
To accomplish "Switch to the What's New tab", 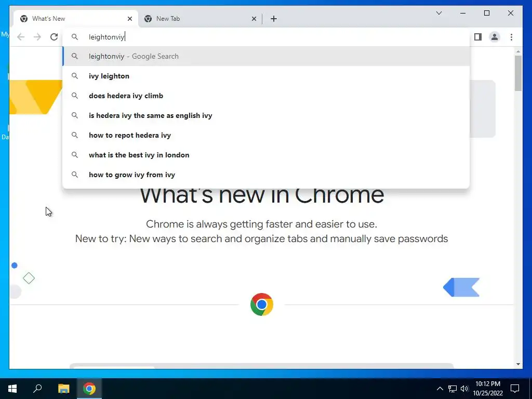I will (76, 19).
